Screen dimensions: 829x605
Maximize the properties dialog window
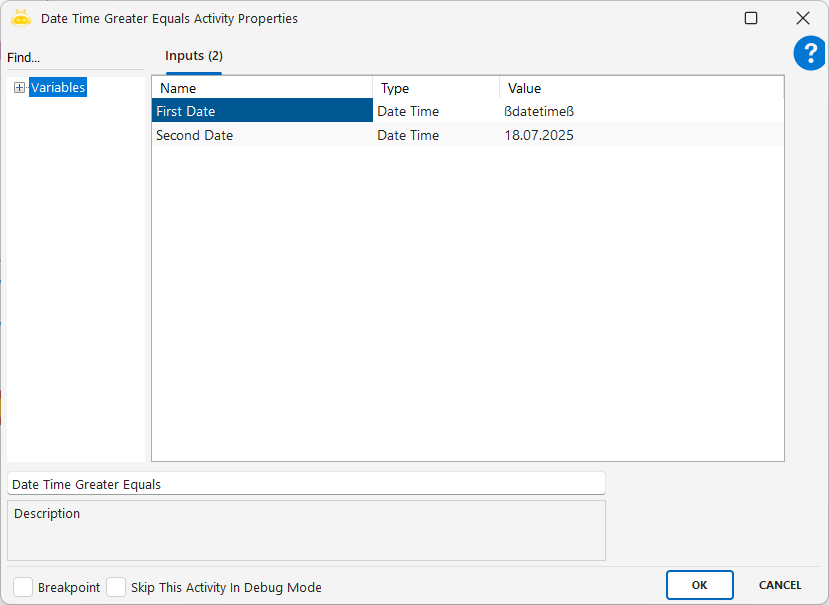[751, 18]
